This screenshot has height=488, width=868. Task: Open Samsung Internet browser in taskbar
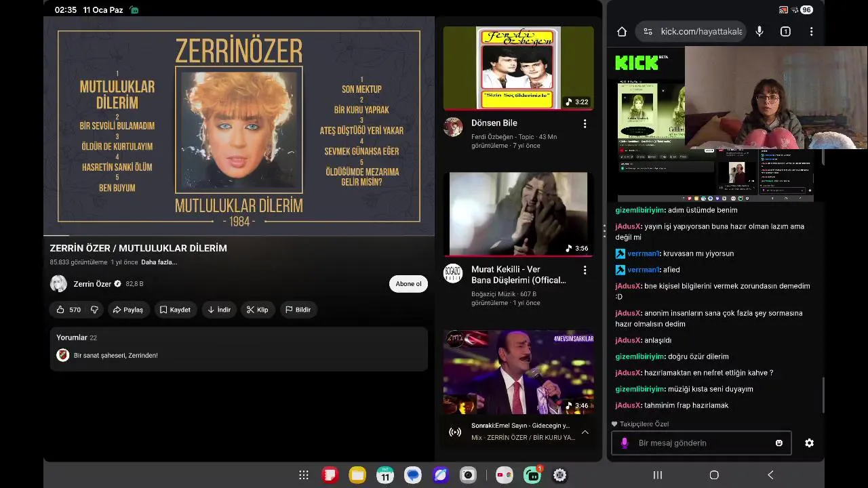(440, 475)
